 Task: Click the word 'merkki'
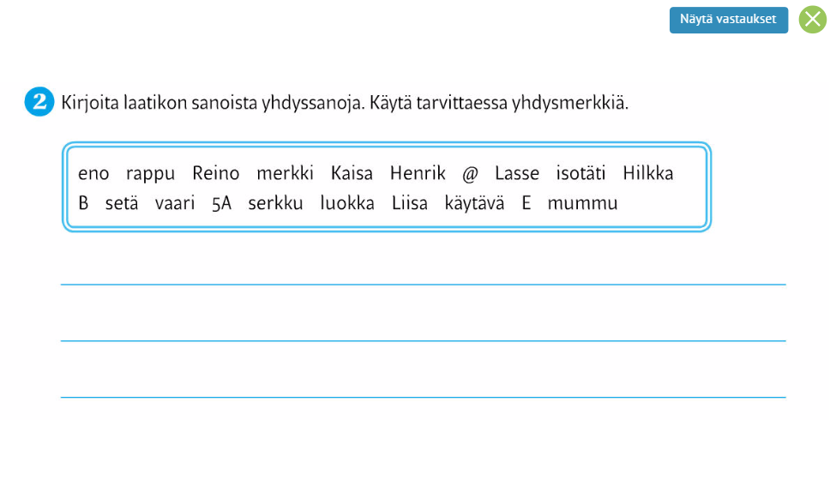pos(285,174)
